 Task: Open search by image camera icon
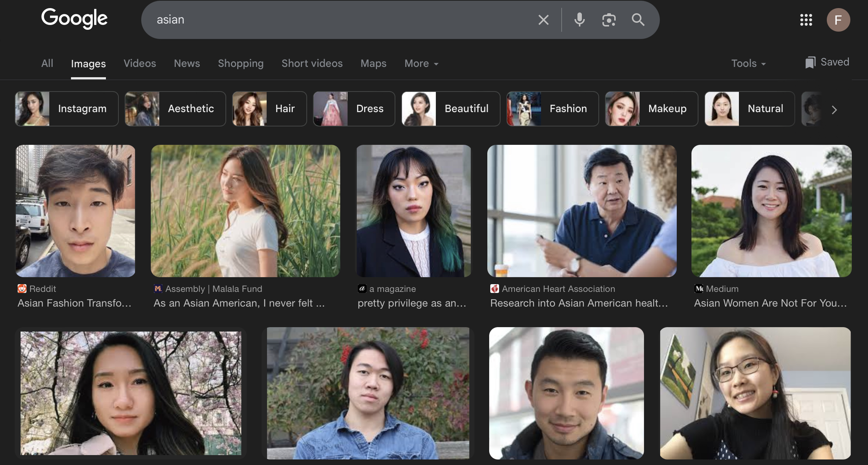click(x=609, y=20)
